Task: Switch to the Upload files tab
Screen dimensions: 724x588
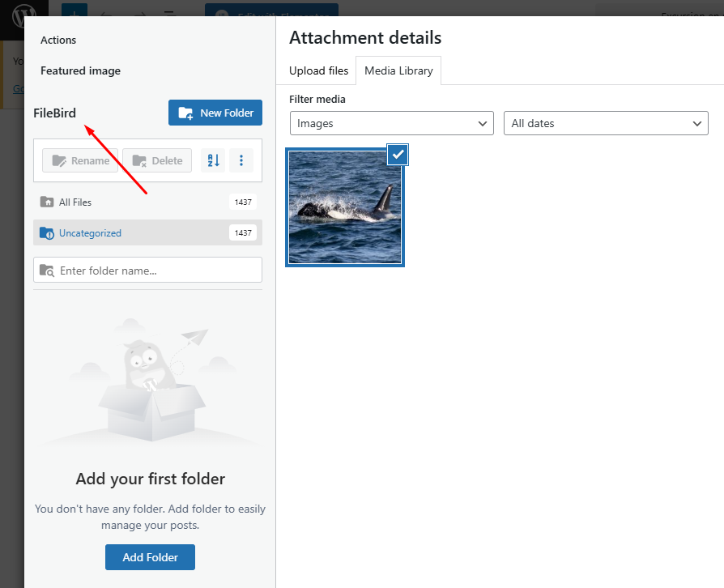Action: (x=318, y=70)
